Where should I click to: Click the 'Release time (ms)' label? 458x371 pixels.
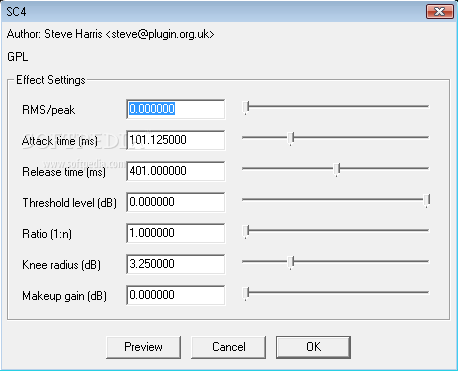[x=64, y=172]
